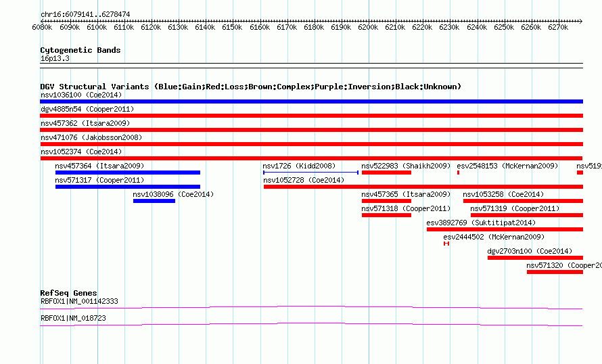Screen dimensions: 602x364
Task: Open the nsv1052728 (Coe2014) red bar
Action: click(x=423, y=187)
